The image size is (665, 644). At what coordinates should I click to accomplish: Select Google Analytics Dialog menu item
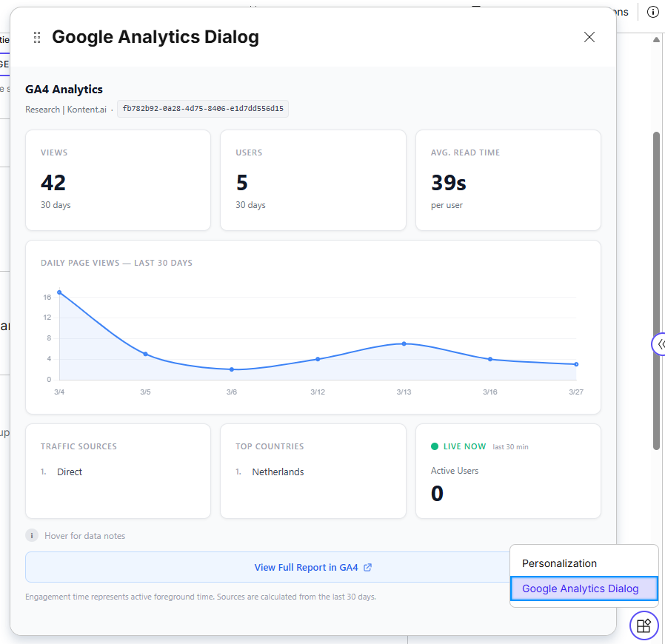[x=580, y=588]
